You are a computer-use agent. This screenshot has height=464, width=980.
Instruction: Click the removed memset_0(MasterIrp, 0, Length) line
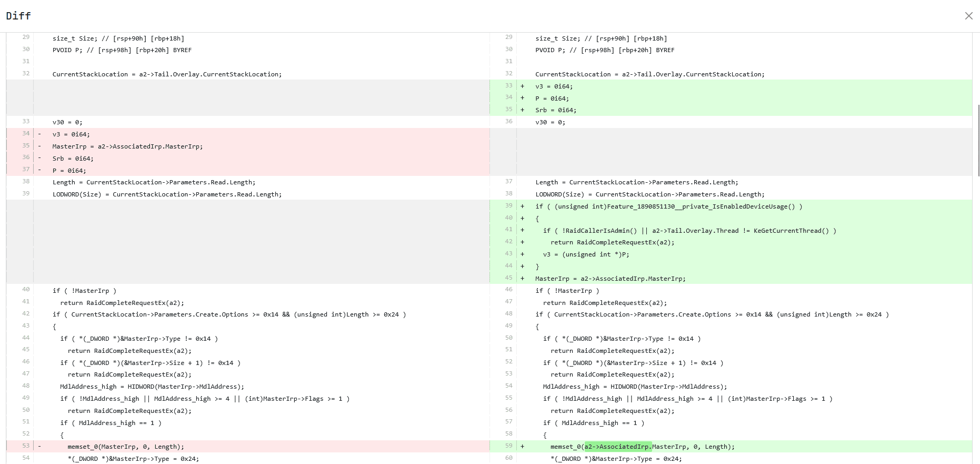[126, 447]
